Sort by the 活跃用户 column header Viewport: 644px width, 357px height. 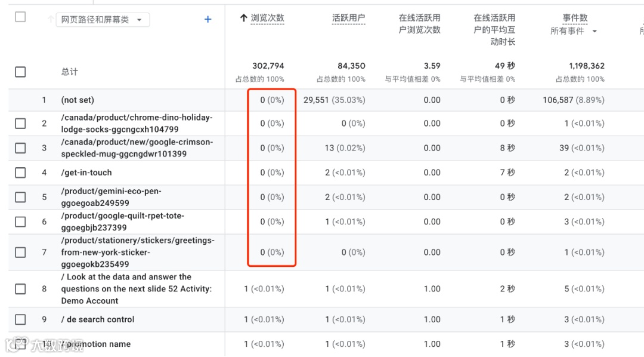(x=348, y=19)
